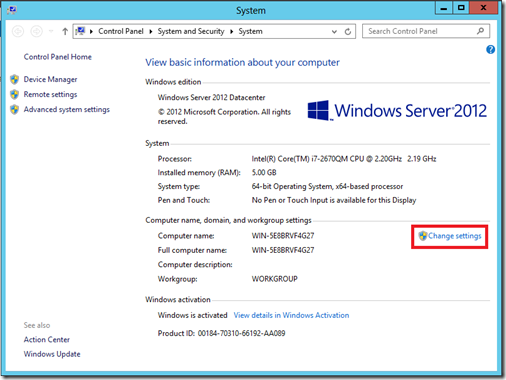Click the 64-bit Operating System type value

pos(327,186)
